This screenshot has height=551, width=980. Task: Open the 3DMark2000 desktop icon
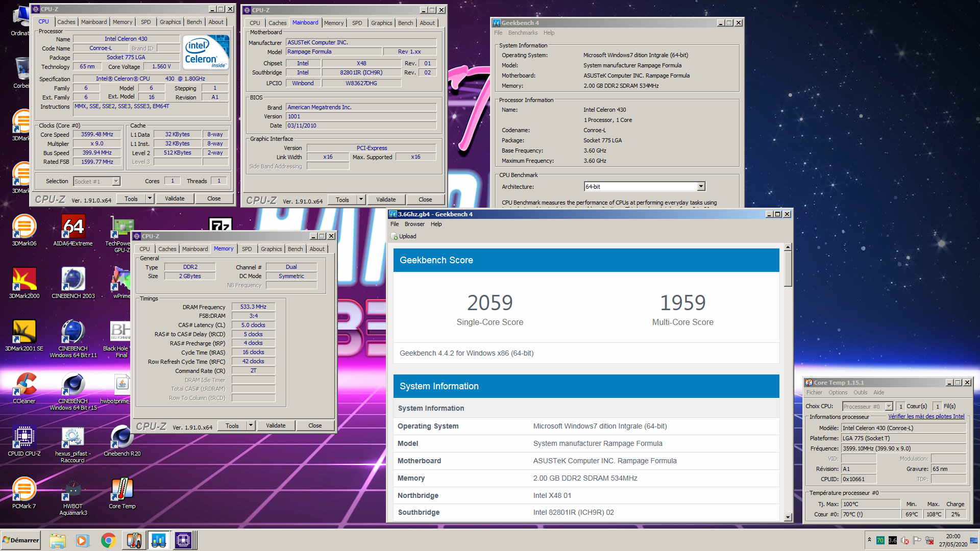[x=24, y=283]
